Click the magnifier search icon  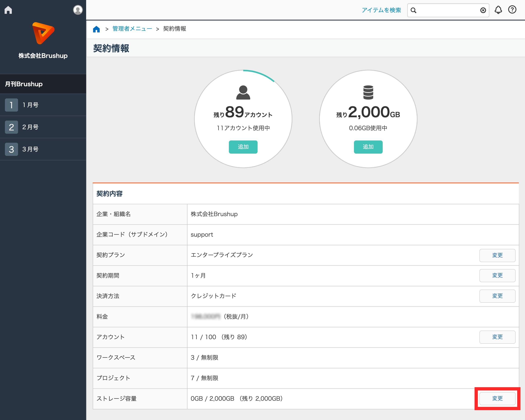pos(413,10)
